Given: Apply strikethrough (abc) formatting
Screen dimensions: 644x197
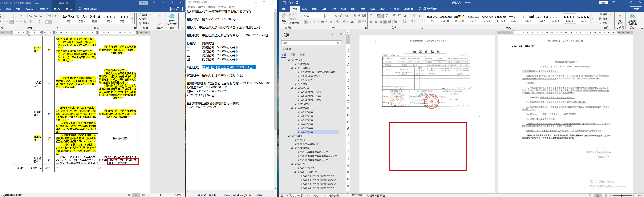Looking at the screenshot, I should pyautogui.click(x=322, y=22).
